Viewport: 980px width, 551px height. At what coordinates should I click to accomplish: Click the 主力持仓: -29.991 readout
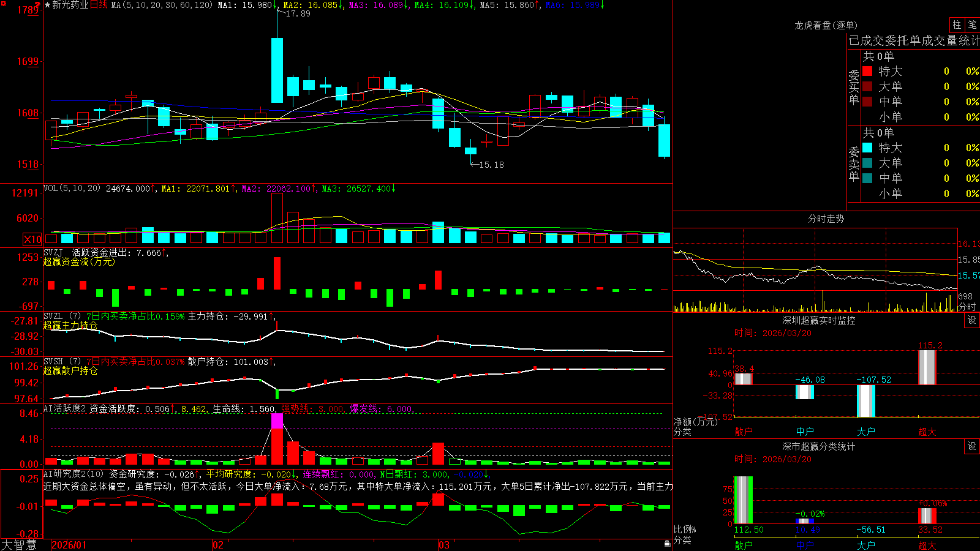(x=228, y=317)
